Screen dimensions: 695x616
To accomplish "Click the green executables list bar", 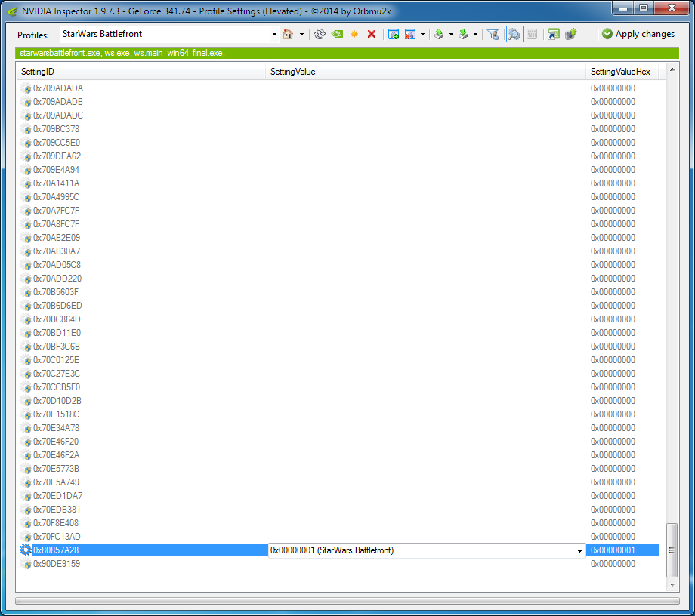I will [347, 53].
